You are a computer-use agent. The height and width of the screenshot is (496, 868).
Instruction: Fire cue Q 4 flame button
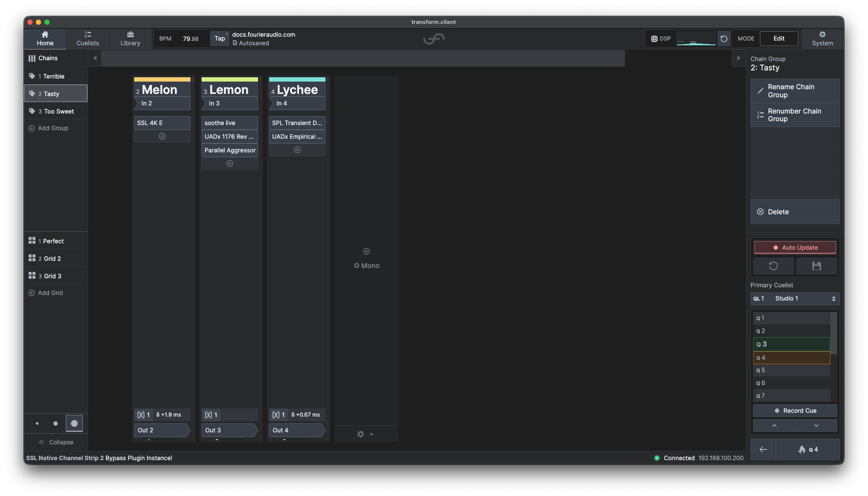pos(807,449)
